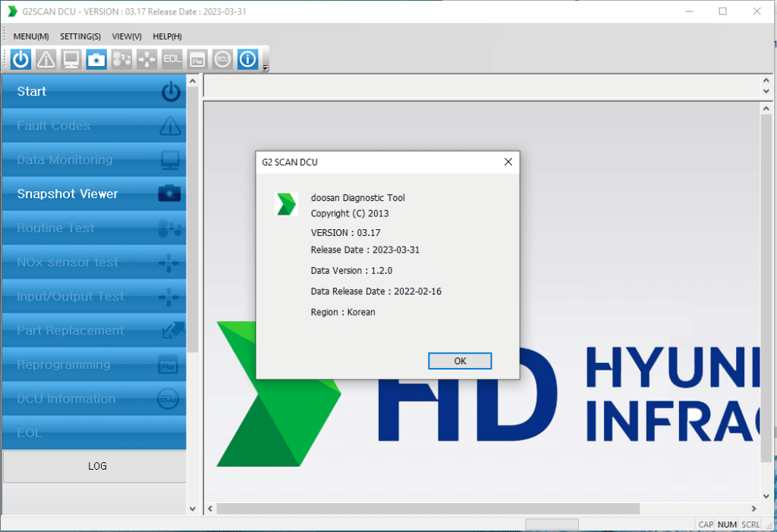Click the sidebar scroll down arrow

[193, 508]
